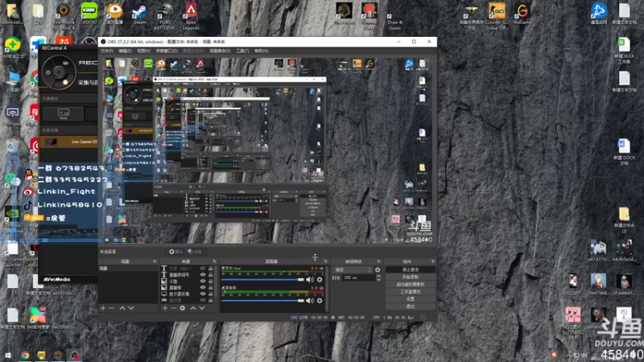Toggle the lock on the 直播房间号 source

tap(211, 274)
